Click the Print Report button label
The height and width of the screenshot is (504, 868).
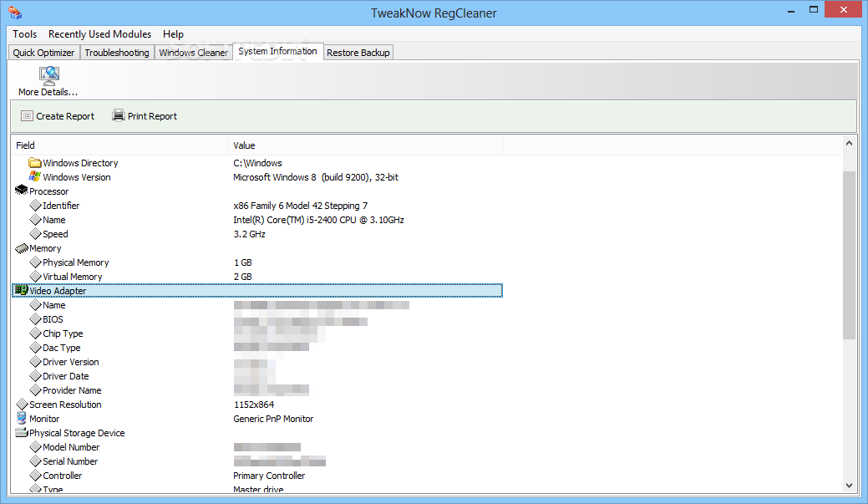152,116
